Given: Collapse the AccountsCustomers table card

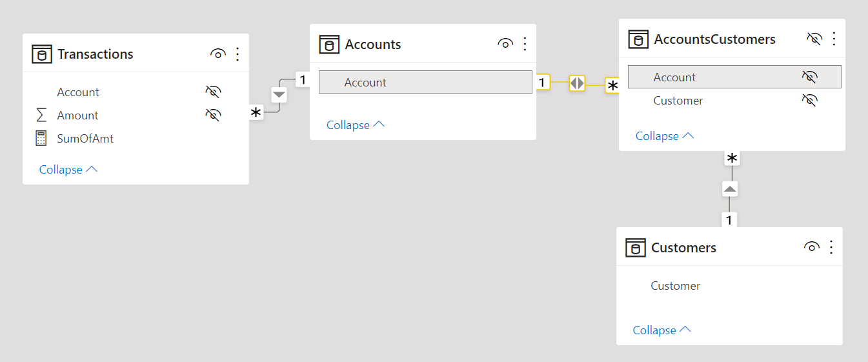Looking at the screenshot, I should 665,136.
